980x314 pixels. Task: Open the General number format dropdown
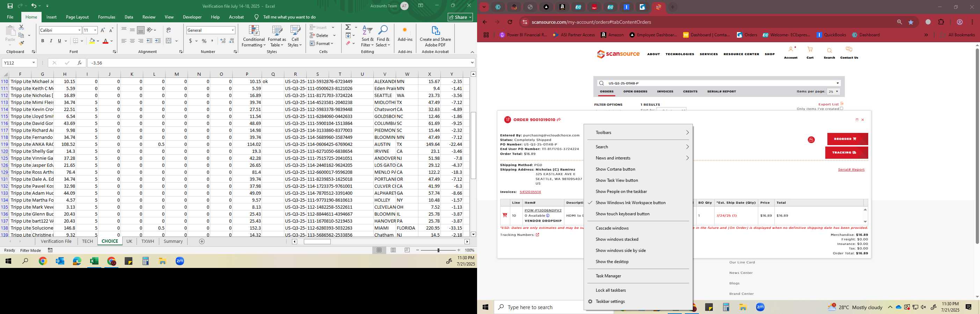click(233, 30)
